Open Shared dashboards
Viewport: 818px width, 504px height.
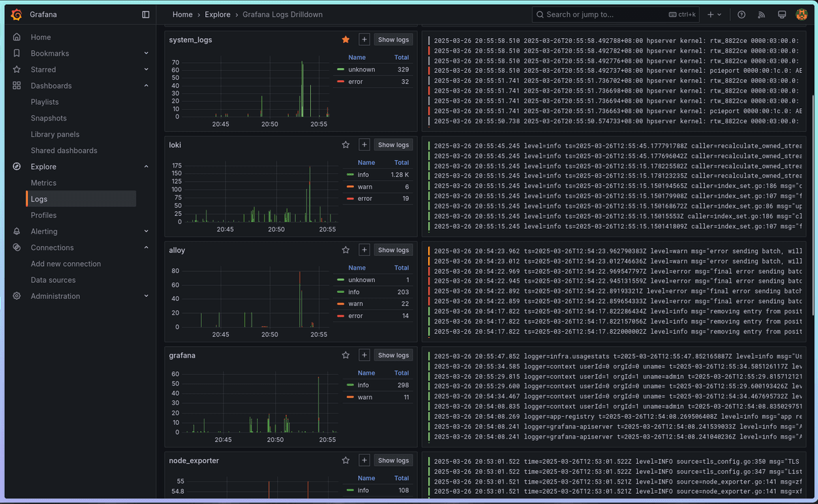pyautogui.click(x=64, y=151)
